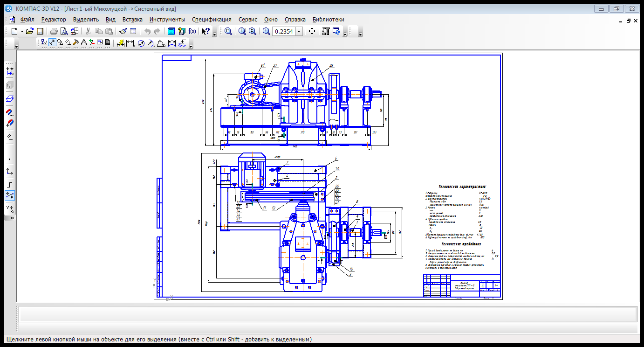Open the Библиотеки menu
644x347 pixels.
(x=329, y=19)
